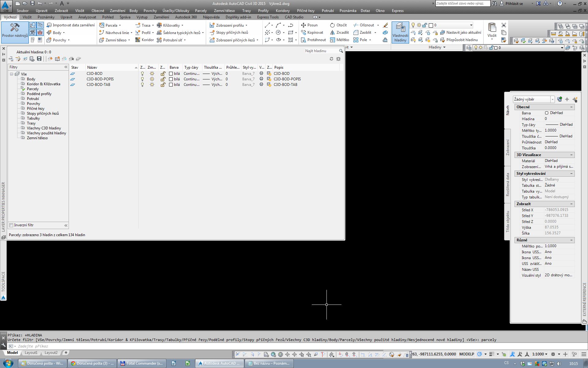Switch to the Analyzovat ribbon tab
The width and height of the screenshot is (588, 368).
tap(87, 17)
